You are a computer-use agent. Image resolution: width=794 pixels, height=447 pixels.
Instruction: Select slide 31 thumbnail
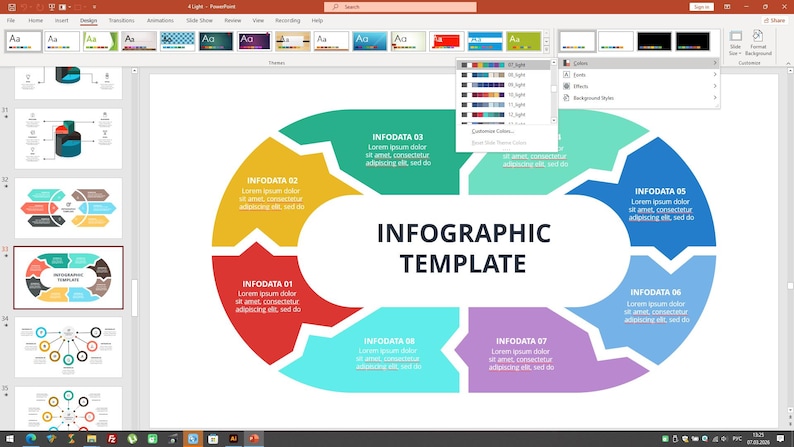tap(68, 138)
